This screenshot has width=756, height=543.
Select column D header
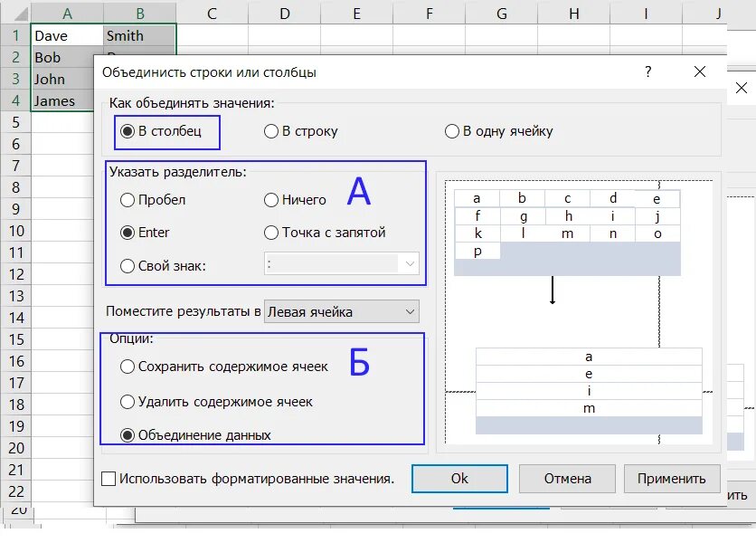tap(285, 14)
